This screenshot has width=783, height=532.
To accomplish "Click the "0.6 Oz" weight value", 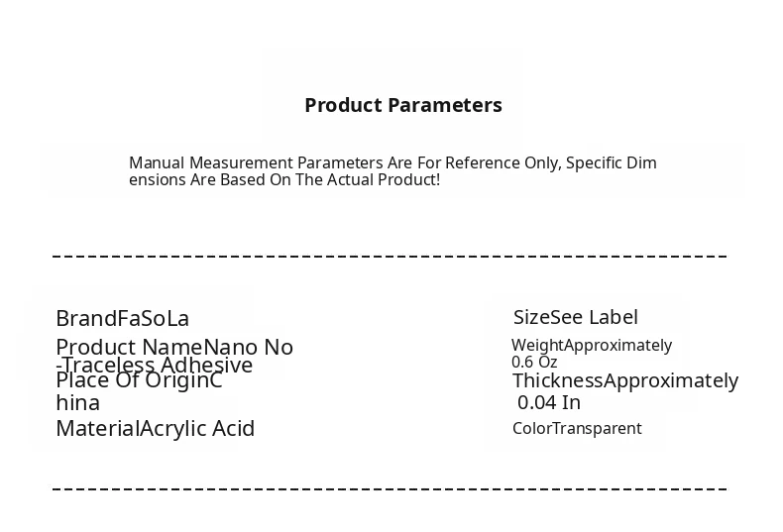I will tap(534, 363).
